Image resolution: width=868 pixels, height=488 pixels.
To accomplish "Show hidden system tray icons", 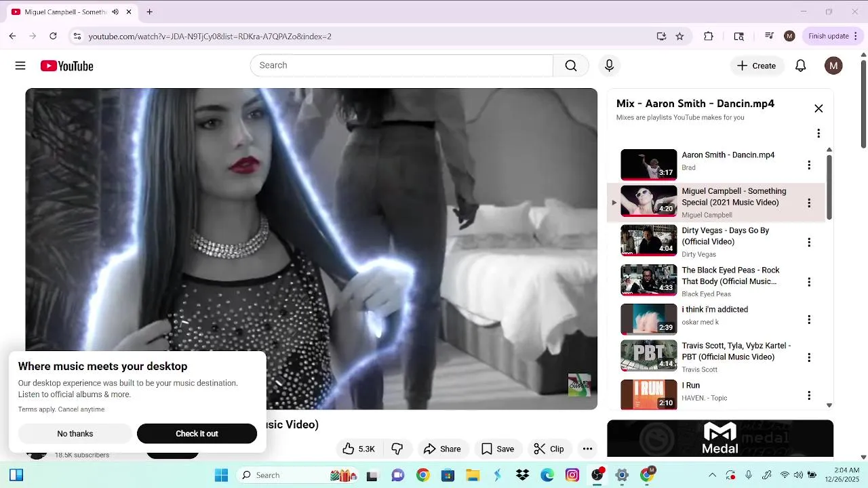I will pyautogui.click(x=712, y=475).
